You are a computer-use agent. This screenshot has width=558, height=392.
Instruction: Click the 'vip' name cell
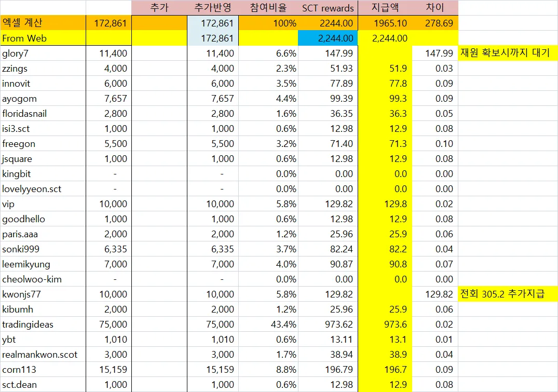(x=43, y=204)
